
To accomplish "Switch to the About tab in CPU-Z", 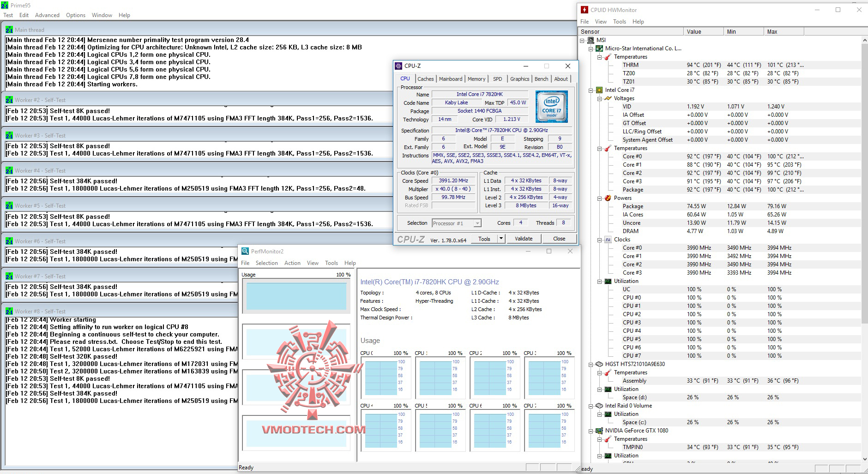I will tap(561, 79).
